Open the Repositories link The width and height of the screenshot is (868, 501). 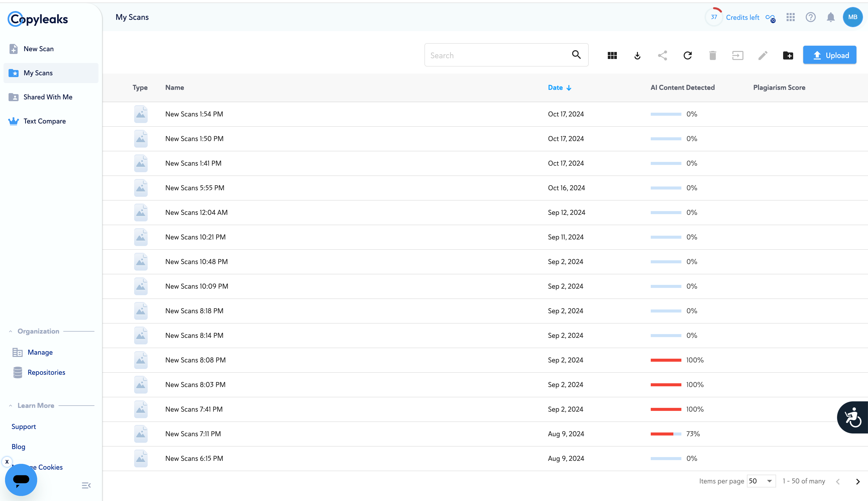(46, 372)
